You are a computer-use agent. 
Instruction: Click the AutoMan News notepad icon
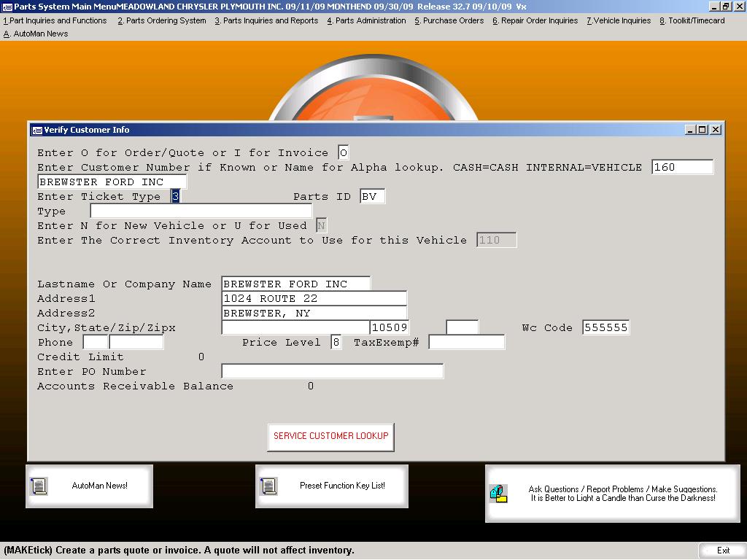coord(39,486)
